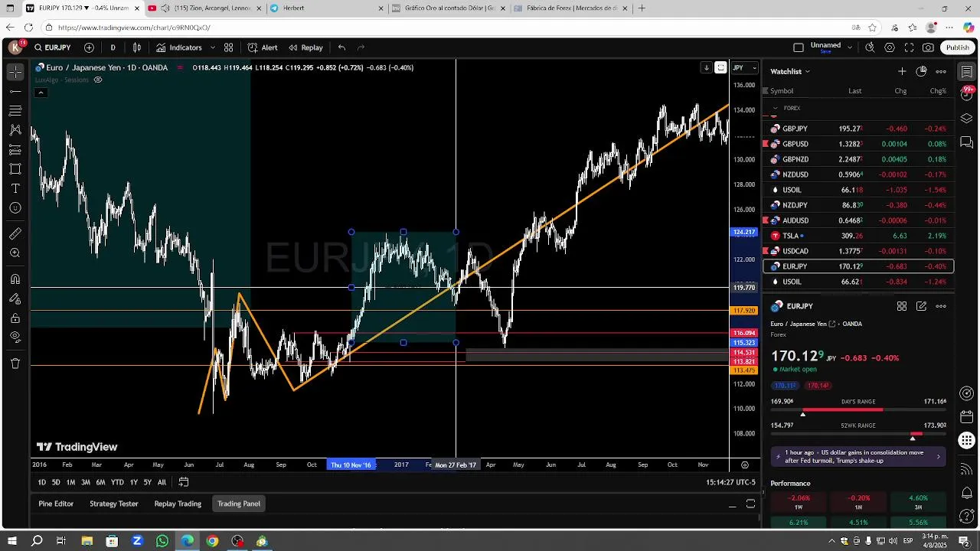Open the Fed turmoil news headline
Image resolution: width=980 pixels, height=551 pixels.
tap(858, 457)
